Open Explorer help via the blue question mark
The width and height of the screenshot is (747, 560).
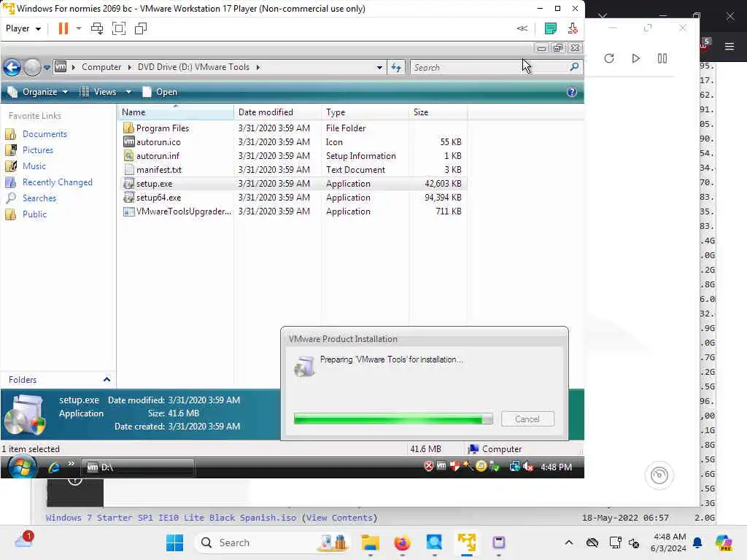tap(572, 92)
